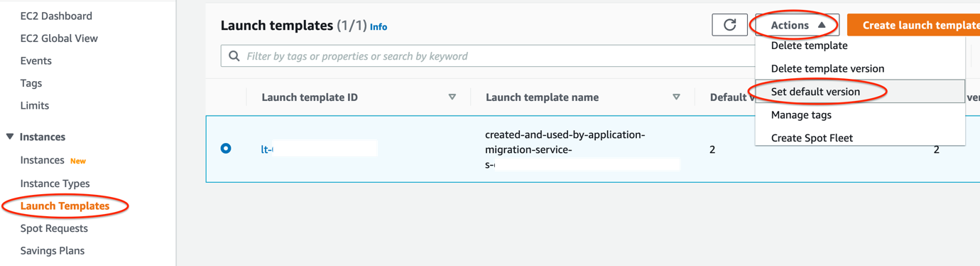Screen dimensions: 980x266
Task: Click Create launch template button
Action: tap(914, 25)
